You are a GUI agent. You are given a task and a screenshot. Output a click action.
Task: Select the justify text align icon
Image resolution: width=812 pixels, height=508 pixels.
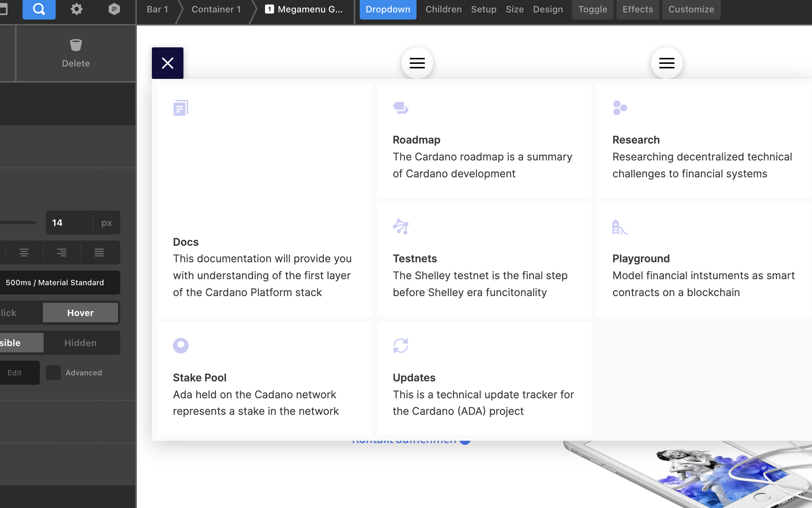pyautogui.click(x=99, y=252)
